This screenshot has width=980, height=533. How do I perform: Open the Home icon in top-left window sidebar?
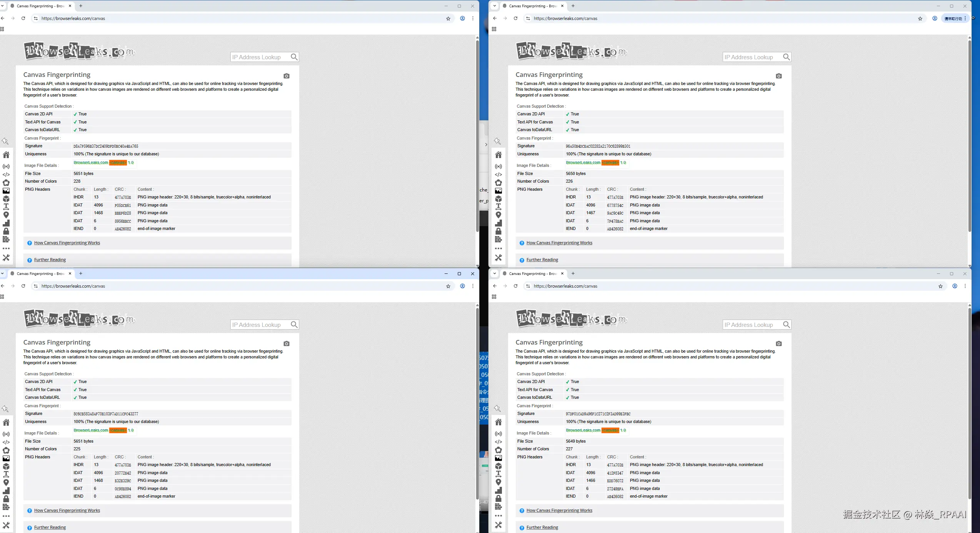pos(6,155)
